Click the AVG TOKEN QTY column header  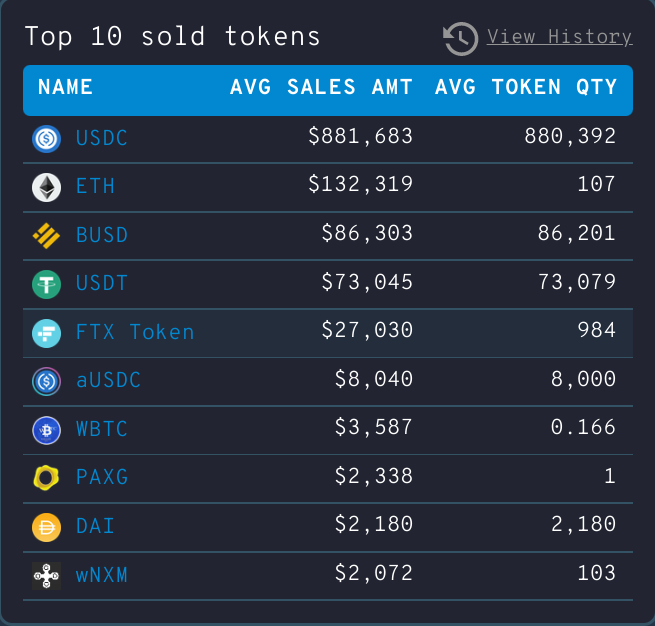[526, 87]
